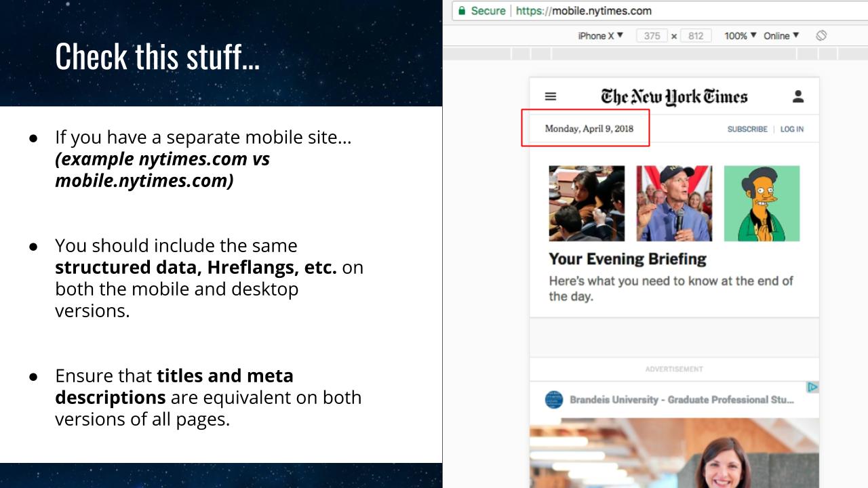Viewport: 868px width, 488px height.
Task: Click the Brandeis University round logo
Action: pos(554,399)
